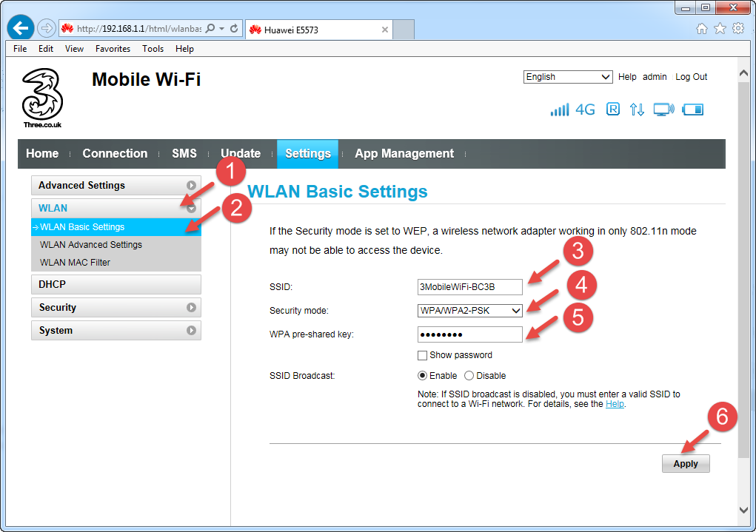Click the Apply button
This screenshot has width=756, height=532.
click(x=686, y=464)
